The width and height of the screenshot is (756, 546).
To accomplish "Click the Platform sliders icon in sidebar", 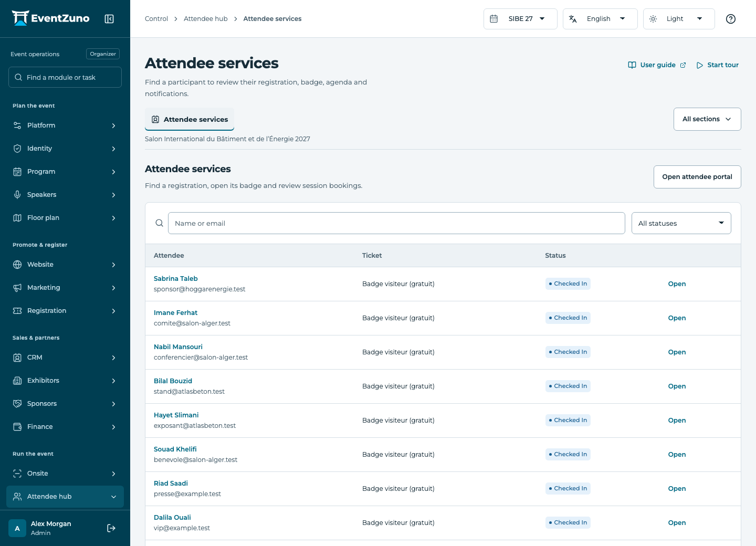I will tap(17, 125).
